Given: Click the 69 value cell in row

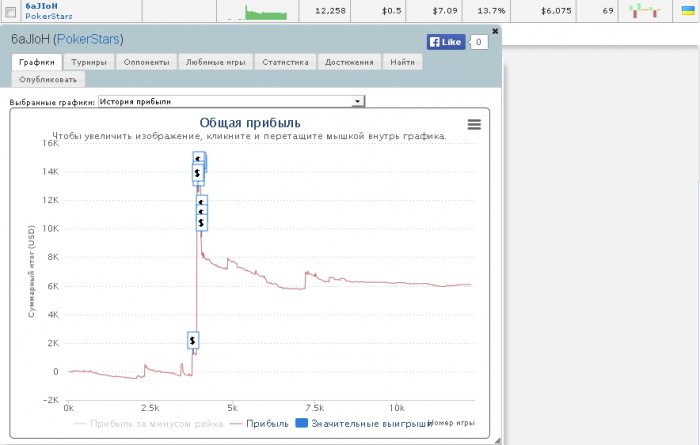Looking at the screenshot, I should [608, 11].
